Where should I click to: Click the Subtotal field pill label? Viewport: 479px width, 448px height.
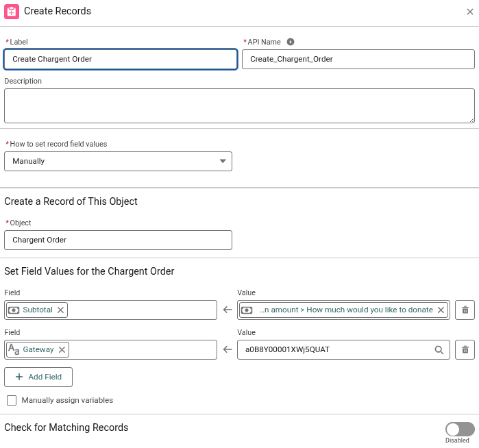(38, 310)
